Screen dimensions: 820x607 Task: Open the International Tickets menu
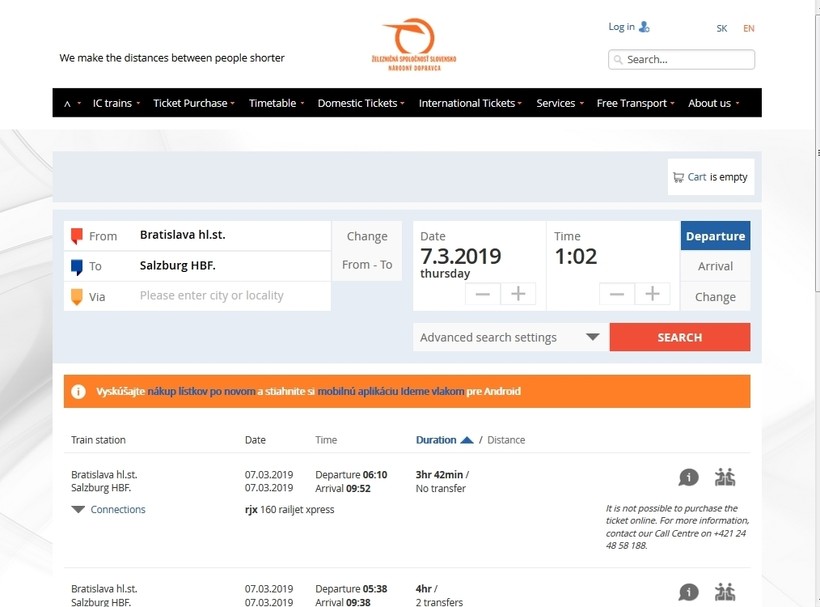pos(470,103)
